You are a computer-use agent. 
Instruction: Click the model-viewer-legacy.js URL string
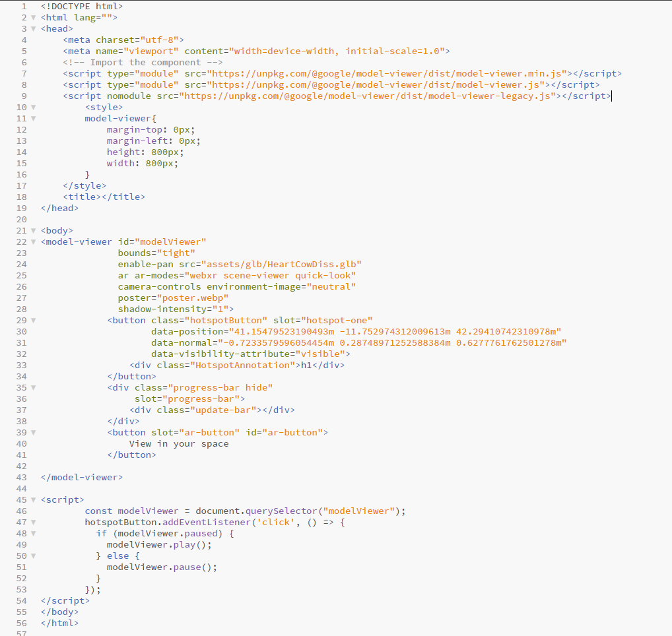368,96
